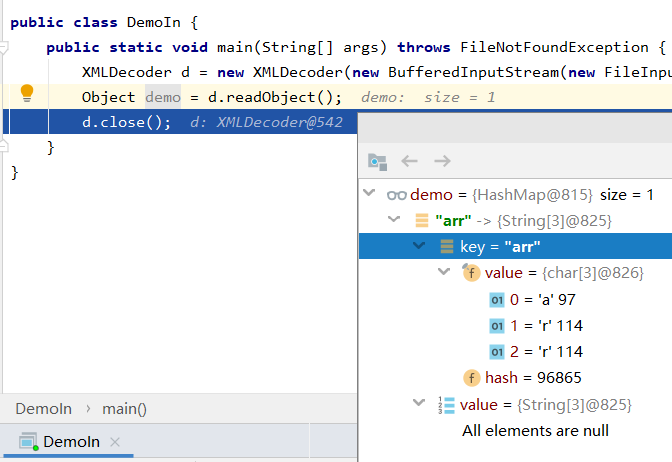The width and height of the screenshot is (672, 462).
Task: Click the glasses watch icon beside demo
Action: point(396,195)
